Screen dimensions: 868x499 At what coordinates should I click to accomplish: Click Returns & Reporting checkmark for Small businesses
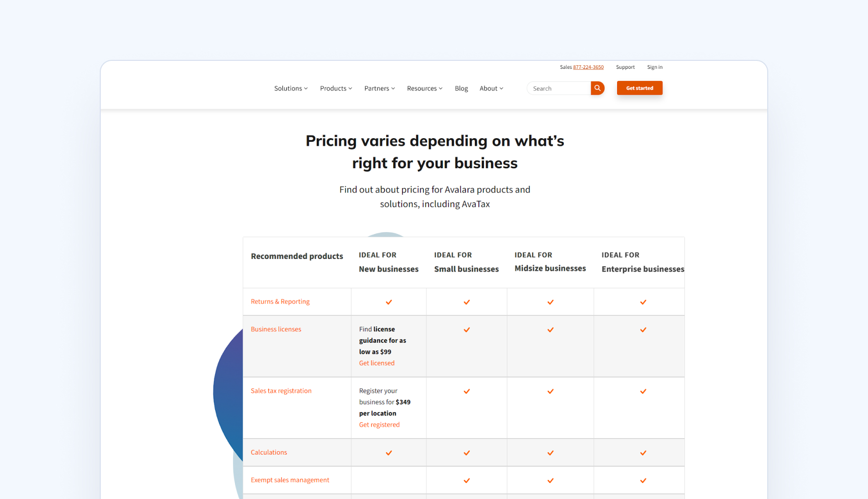click(466, 302)
